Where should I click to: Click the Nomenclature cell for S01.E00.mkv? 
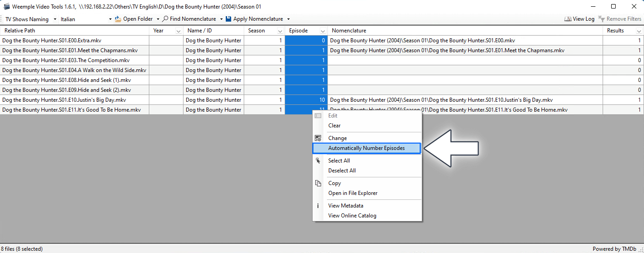(x=465, y=41)
